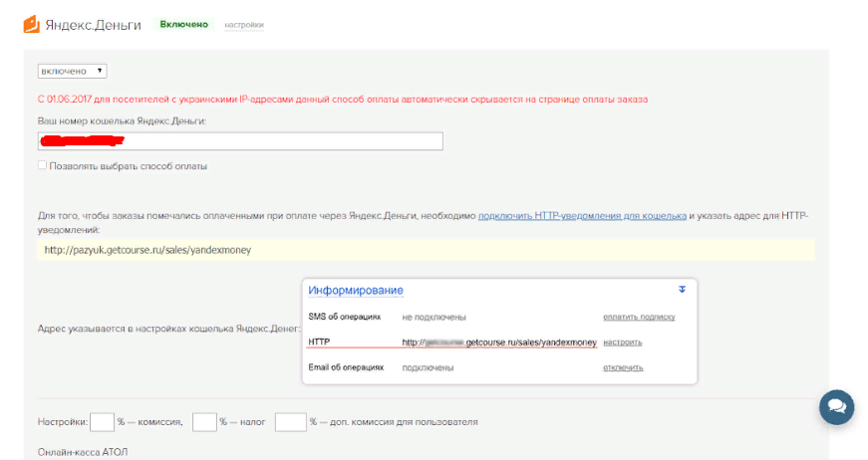This screenshot has width=868, height=460.
Task: Click the HTTP row label in Информирование
Action: [319, 342]
